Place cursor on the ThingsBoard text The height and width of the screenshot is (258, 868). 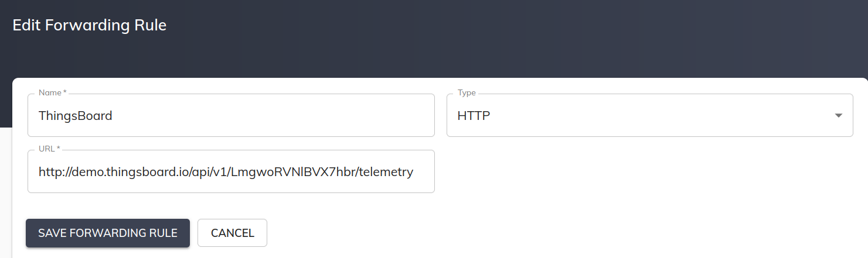(75, 116)
